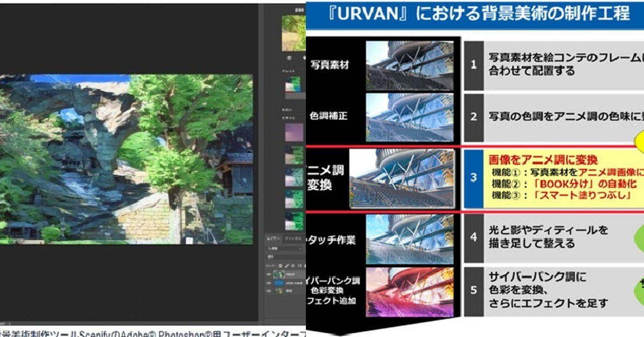Click the lock transparent pixels icon
The image size is (644, 337).
[x=280, y=266]
